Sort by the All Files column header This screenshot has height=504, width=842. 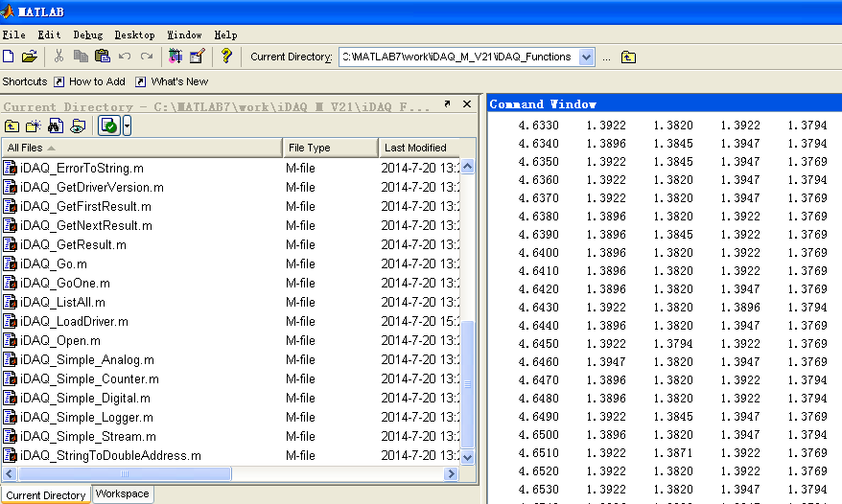click(142, 148)
